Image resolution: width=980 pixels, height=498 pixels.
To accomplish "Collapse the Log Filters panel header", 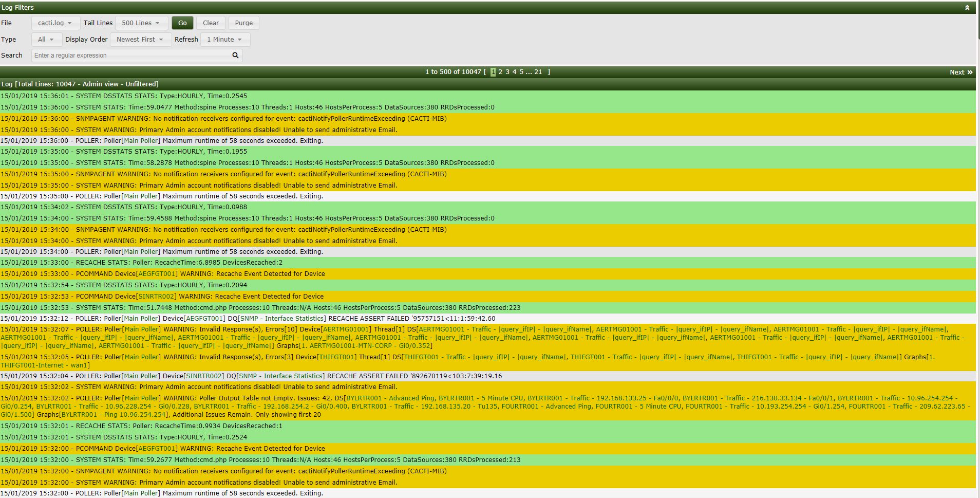I will coord(967,7).
